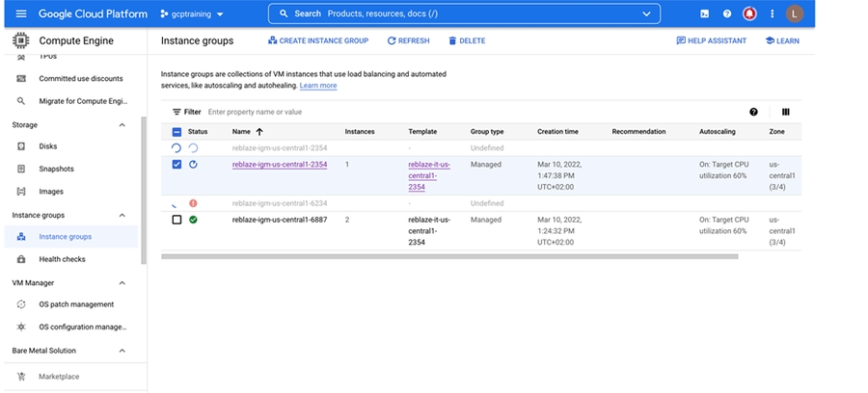Click CREATE INSTANCE GROUP button
The width and height of the screenshot is (868, 393).
point(318,40)
